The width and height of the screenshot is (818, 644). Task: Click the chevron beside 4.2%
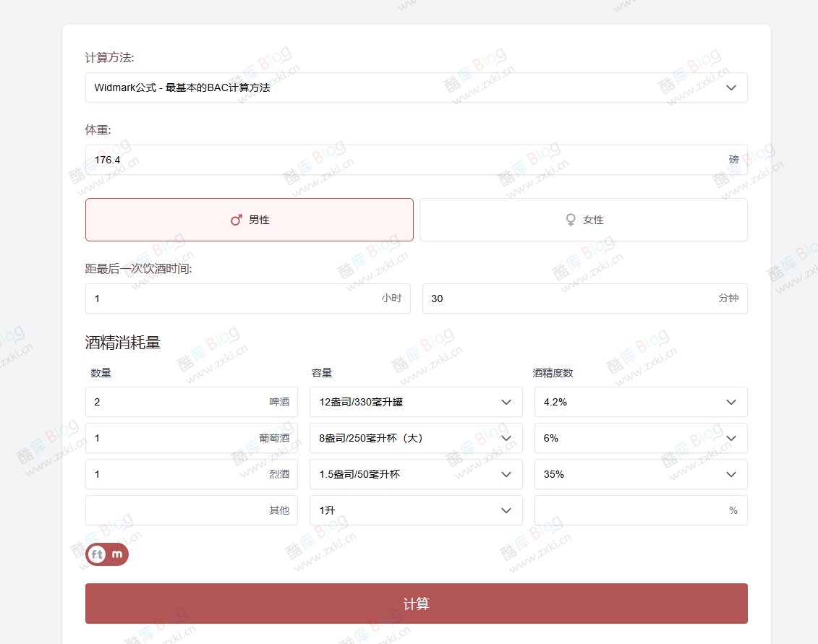731,402
